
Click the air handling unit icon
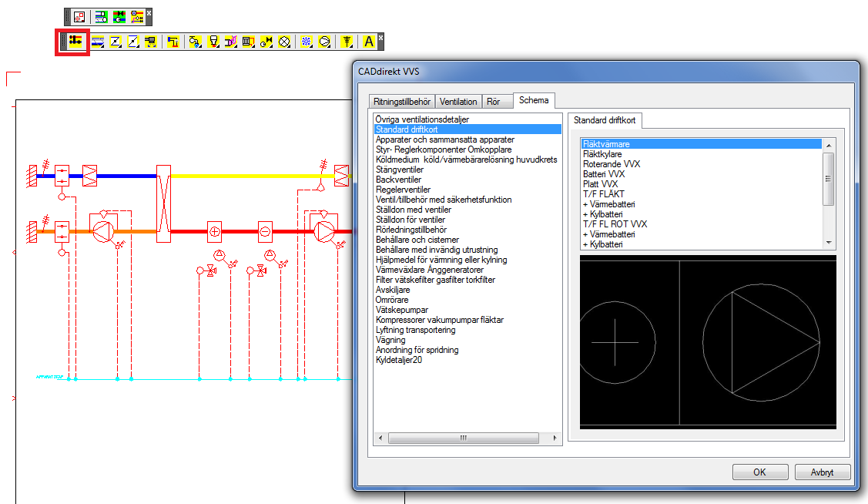(x=151, y=42)
